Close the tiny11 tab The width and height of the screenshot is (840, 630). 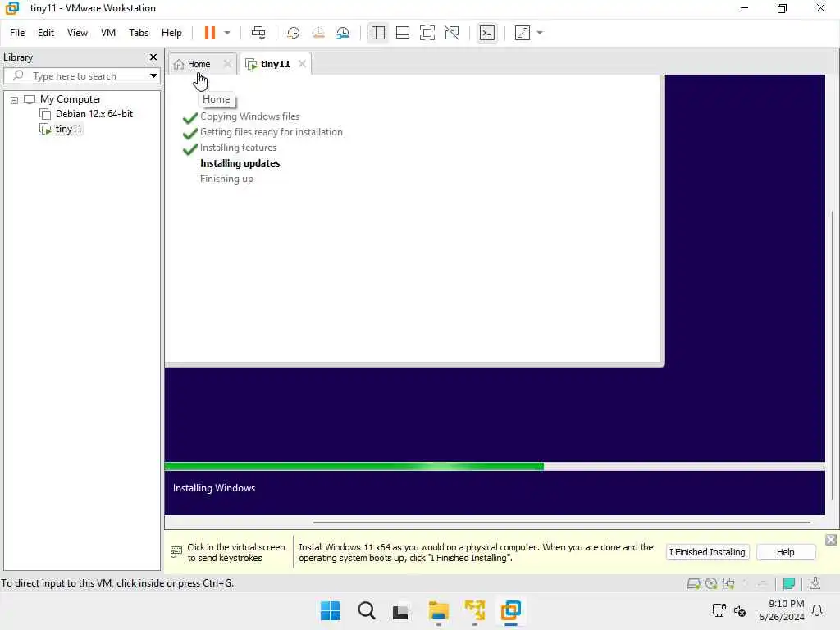(x=302, y=64)
